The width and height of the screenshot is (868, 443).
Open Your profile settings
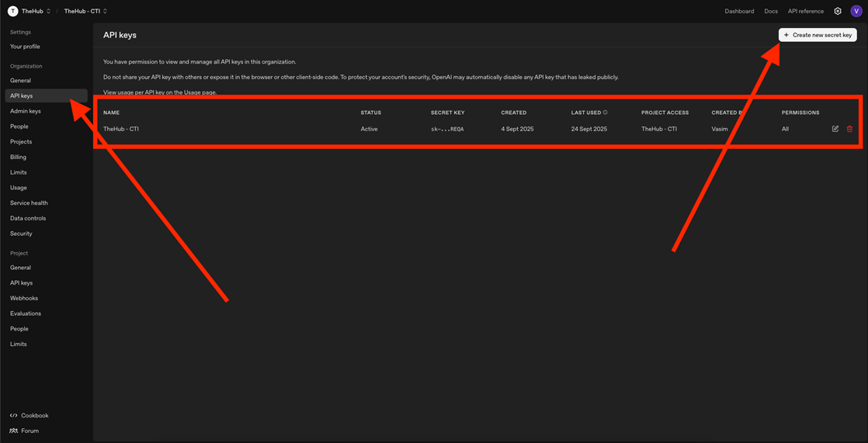(25, 47)
